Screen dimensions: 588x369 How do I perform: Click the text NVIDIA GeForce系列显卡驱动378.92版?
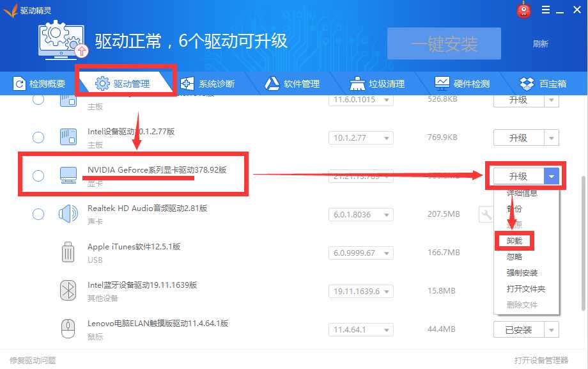pyautogui.click(x=157, y=170)
